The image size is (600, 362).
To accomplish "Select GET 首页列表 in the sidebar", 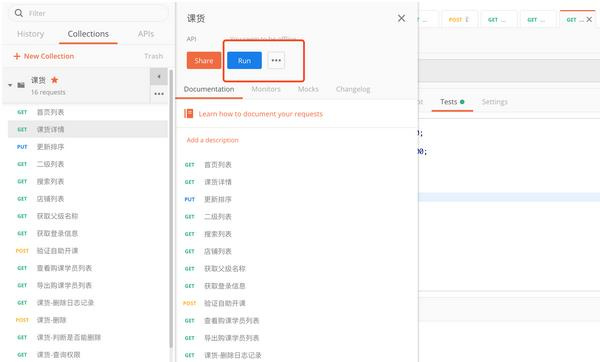I will [x=88, y=112].
